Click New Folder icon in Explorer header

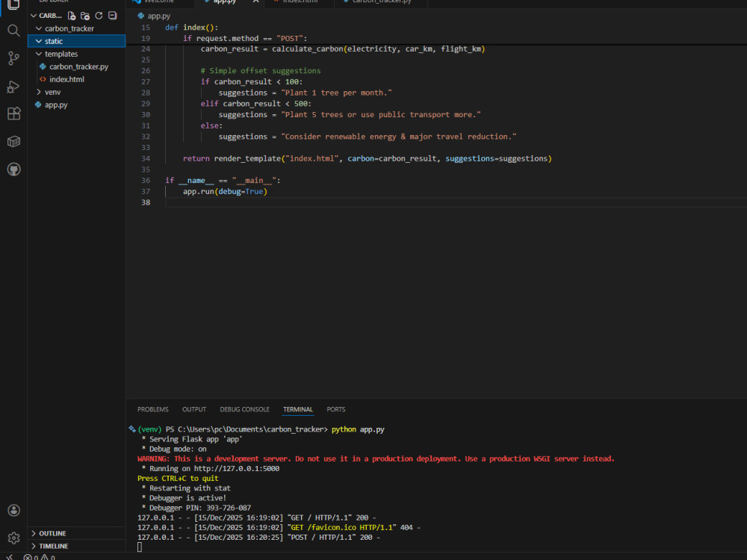point(85,16)
